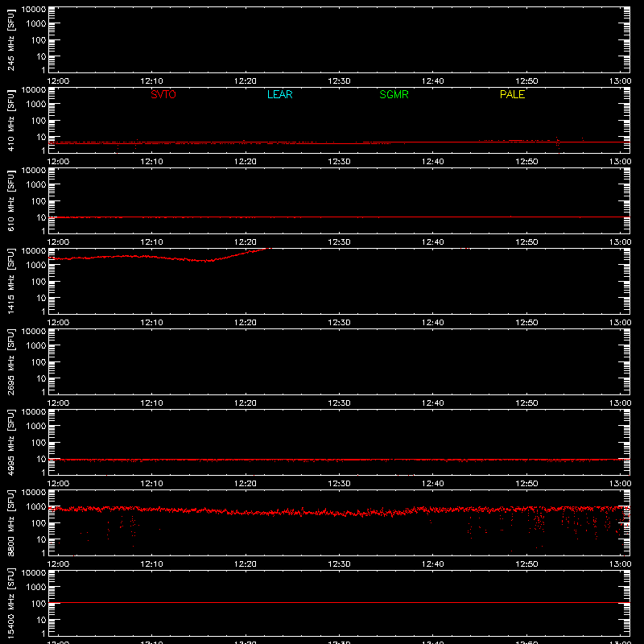Image resolution: width=644 pixels, height=644 pixels.
Task: Click 12:10 below the 2695 MHz panel
Action: click(151, 403)
